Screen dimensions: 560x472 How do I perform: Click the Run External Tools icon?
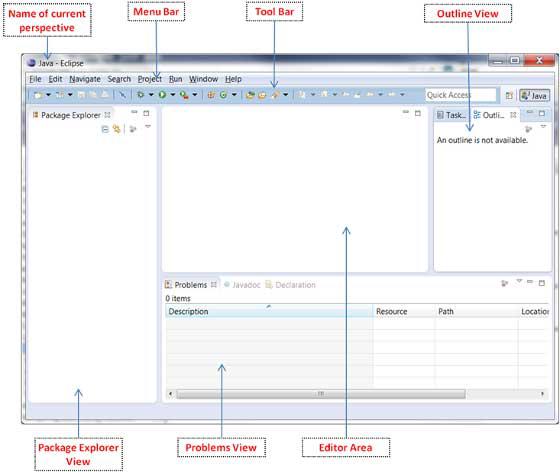click(184, 95)
